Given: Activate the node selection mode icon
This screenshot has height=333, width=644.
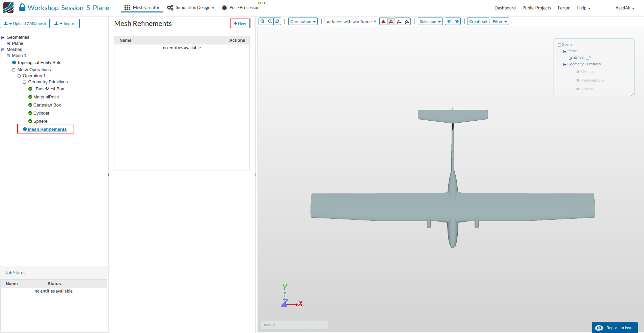Looking at the screenshot, I should [x=407, y=22].
